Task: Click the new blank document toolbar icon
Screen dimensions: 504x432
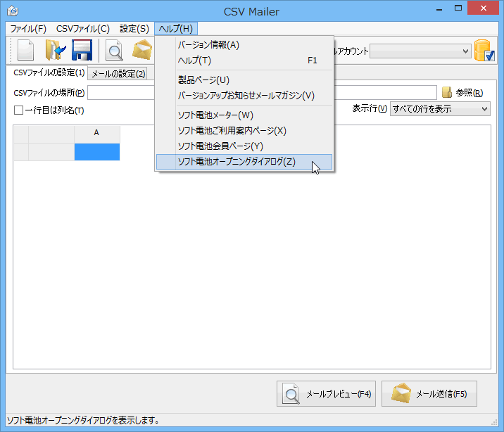Action: (x=25, y=51)
